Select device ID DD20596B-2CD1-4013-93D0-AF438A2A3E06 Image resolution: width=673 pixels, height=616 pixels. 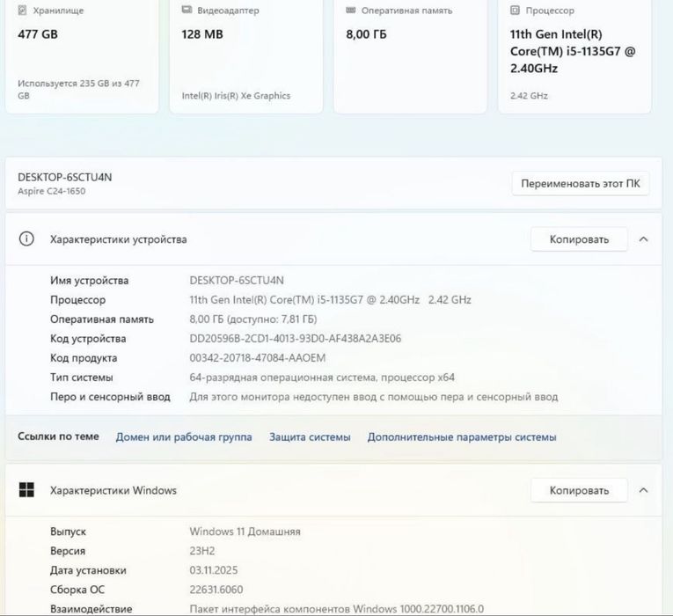(296, 339)
